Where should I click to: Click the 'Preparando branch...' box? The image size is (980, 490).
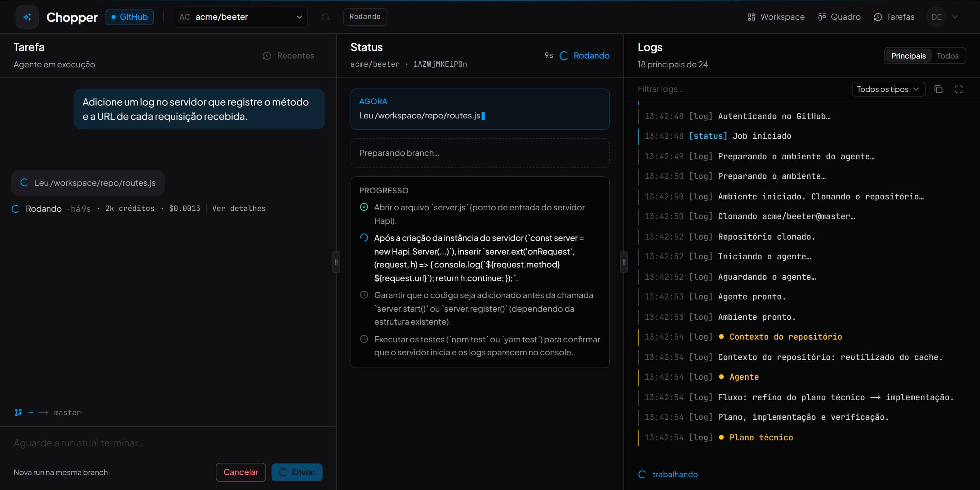pyautogui.click(x=480, y=153)
